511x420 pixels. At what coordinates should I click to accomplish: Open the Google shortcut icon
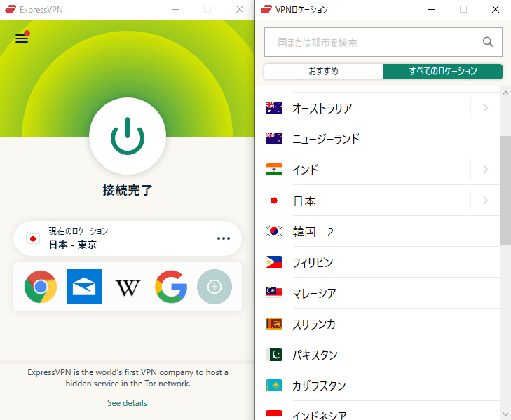tap(171, 287)
